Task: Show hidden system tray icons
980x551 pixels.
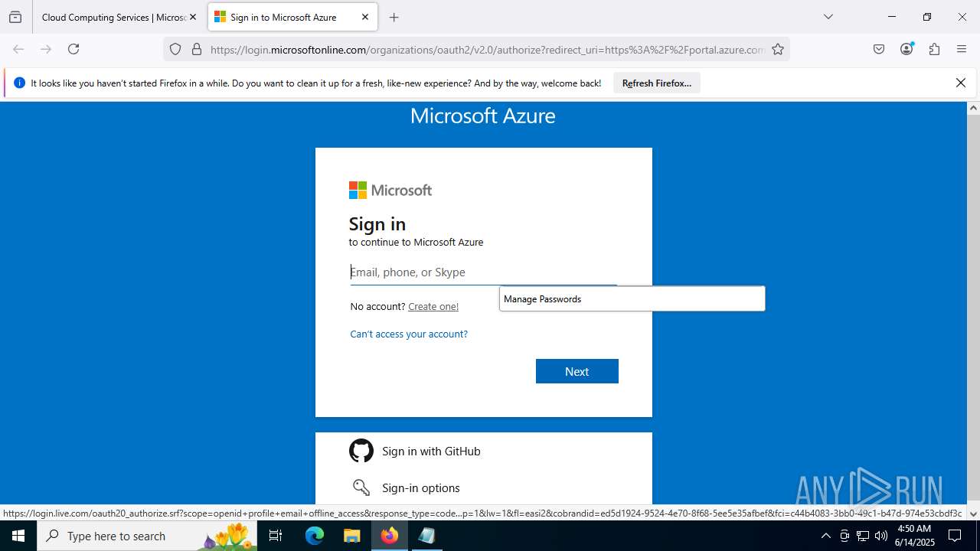Action: (x=825, y=536)
